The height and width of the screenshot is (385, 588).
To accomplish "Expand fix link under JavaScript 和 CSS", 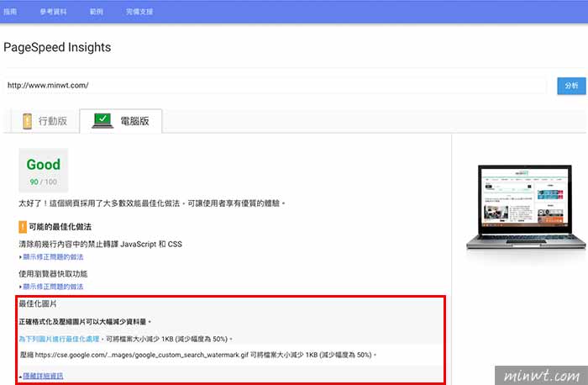I will [53, 257].
